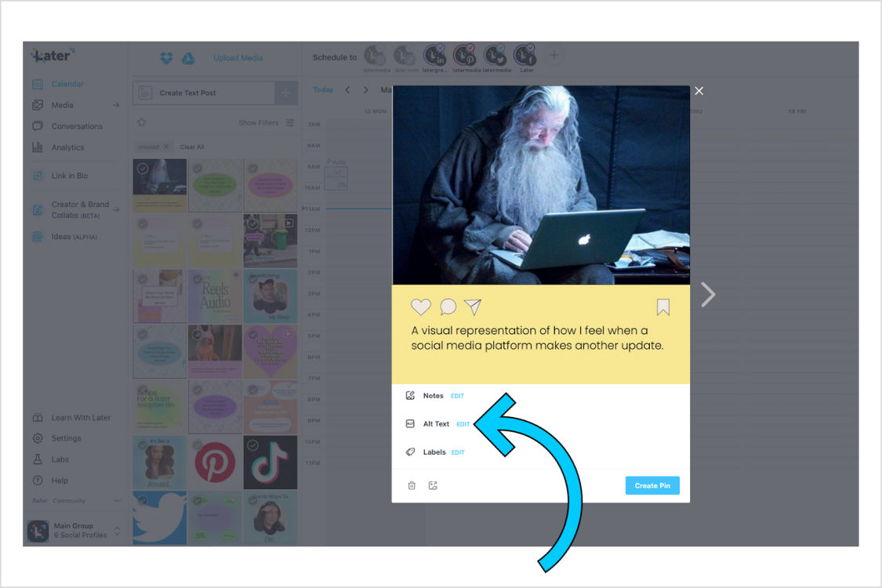Image resolution: width=882 pixels, height=588 pixels.
Task: Click the export media icon beside the trash
Action: point(433,485)
